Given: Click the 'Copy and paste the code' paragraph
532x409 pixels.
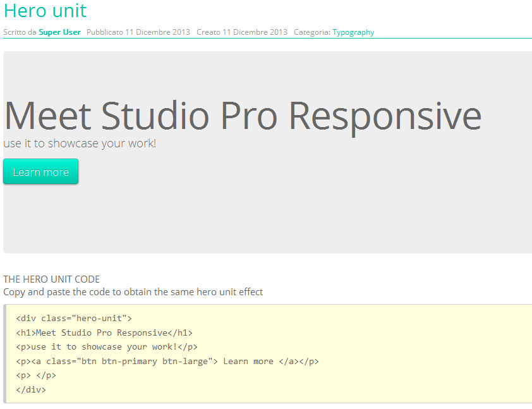Looking at the screenshot, I should tap(133, 292).
